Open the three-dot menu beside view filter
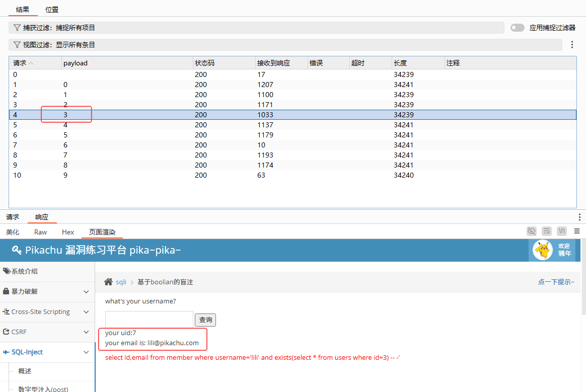The width and height of the screenshot is (586, 392). pos(572,45)
